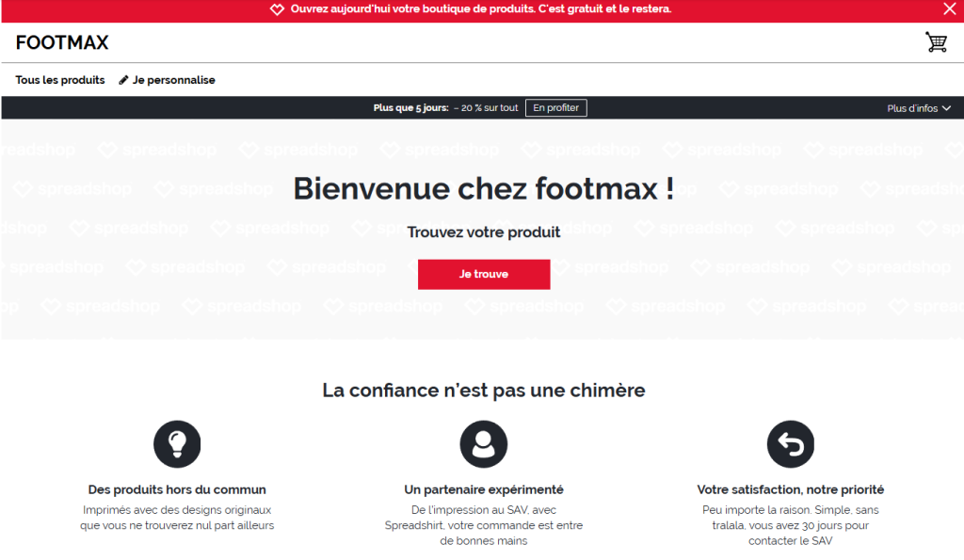The image size is (964, 560).
Task: Click the Je trouve red button
Action: click(x=484, y=274)
